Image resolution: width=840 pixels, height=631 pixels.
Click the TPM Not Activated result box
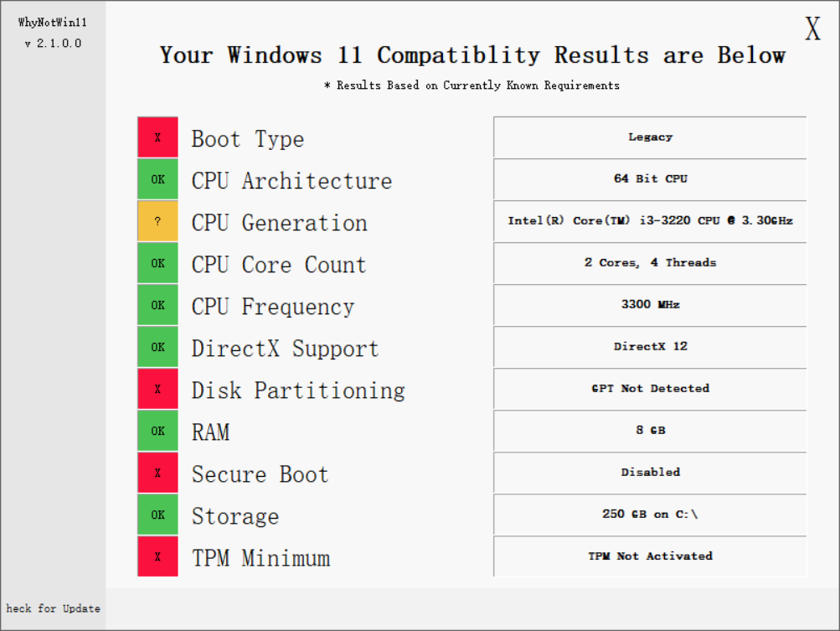tap(650, 556)
